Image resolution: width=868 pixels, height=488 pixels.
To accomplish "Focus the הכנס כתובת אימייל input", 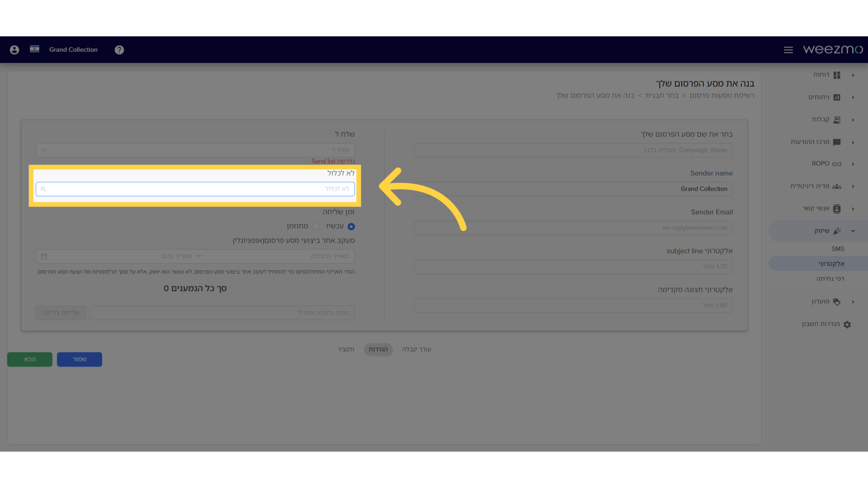I will coord(222,313).
